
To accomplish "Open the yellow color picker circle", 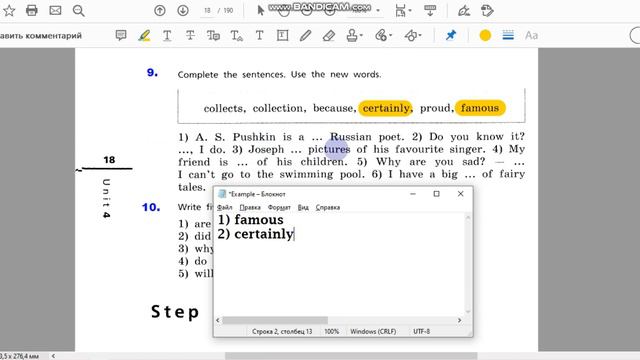I will pyautogui.click(x=485, y=36).
